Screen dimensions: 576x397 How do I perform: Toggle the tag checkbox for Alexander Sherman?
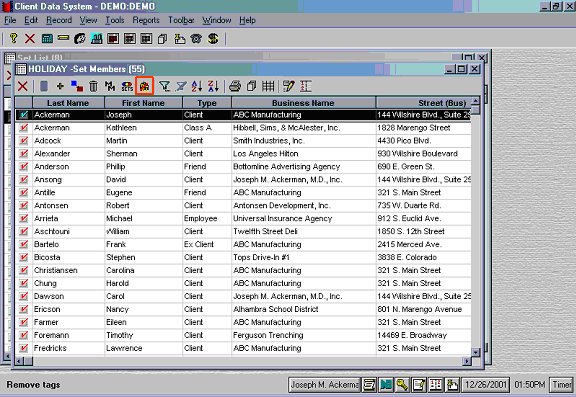(x=24, y=154)
